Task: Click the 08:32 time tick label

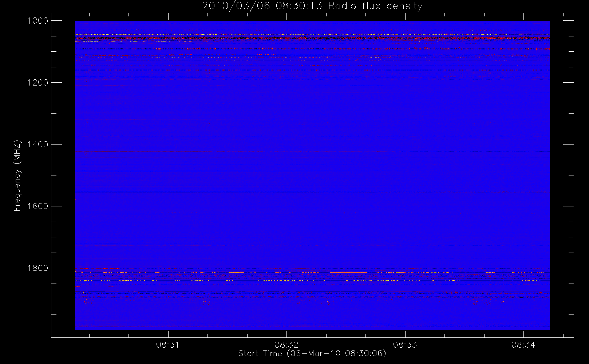Action: 286,345
